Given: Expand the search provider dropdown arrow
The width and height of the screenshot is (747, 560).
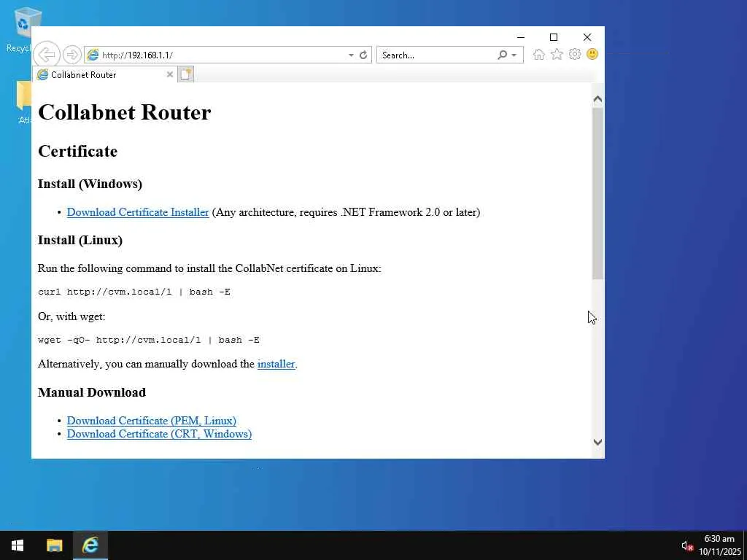Looking at the screenshot, I should coord(514,55).
